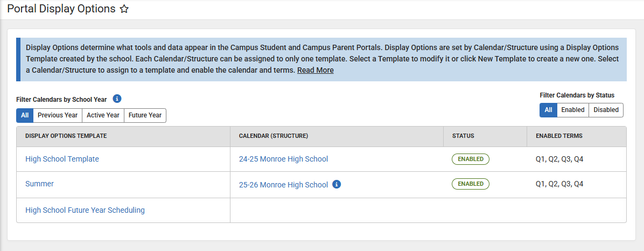Viewport: 644px width, 251px height.
Task: Open the 24-25 Monroe High School calendar
Action: (283, 159)
